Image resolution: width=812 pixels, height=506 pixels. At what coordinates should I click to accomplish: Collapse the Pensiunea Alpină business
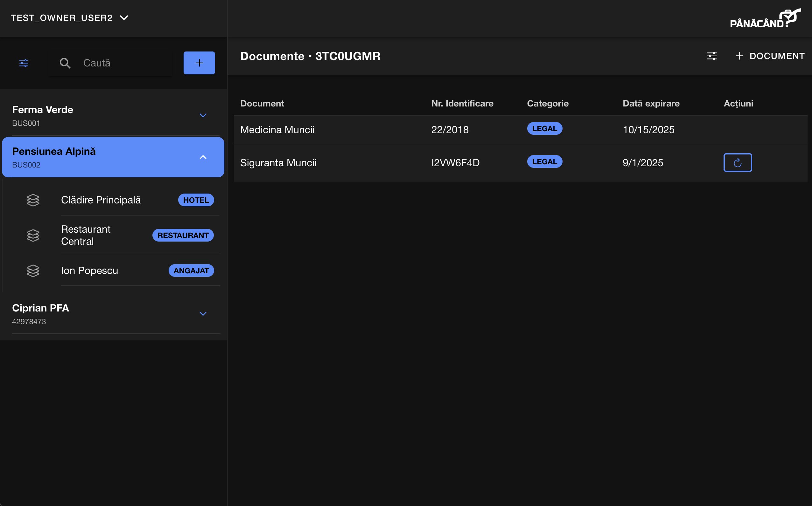click(x=203, y=157)
